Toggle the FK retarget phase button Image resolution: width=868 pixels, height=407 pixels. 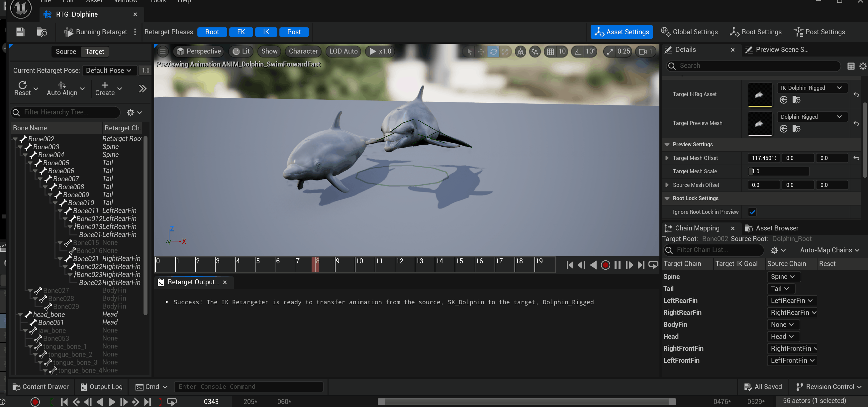[241, 32]
